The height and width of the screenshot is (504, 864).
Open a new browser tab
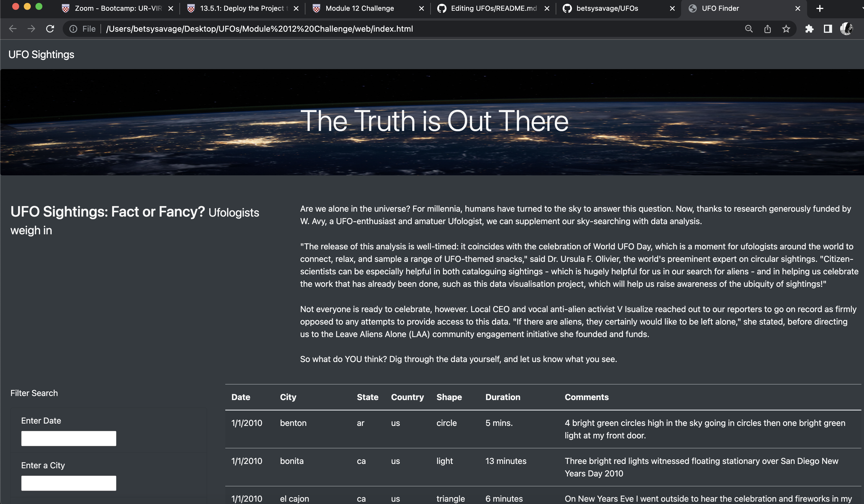click(x=820, y=8)
